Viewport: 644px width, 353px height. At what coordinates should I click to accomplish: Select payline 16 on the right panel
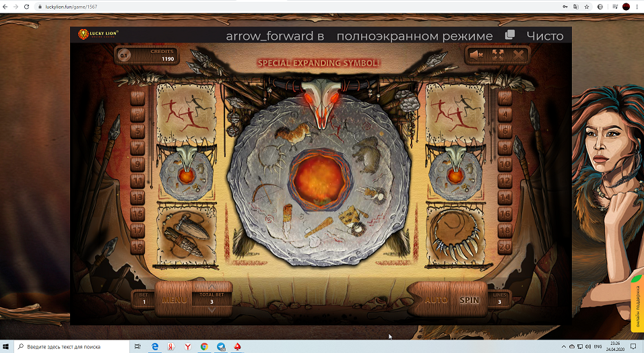tap(505, 214)
